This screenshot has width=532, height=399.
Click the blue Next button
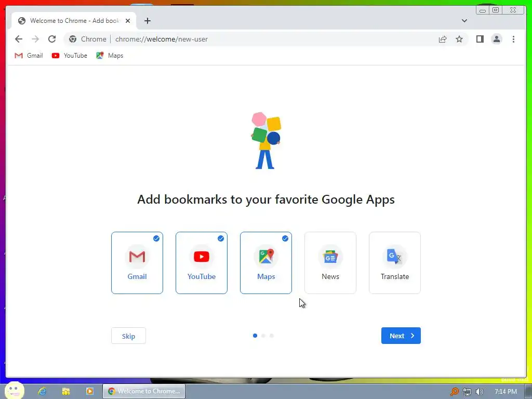(401, 336)
